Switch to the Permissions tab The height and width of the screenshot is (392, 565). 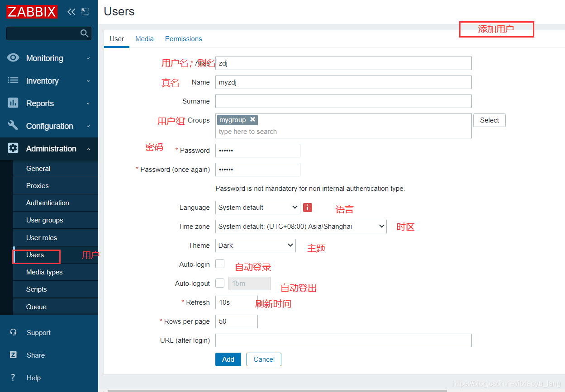pos(183,39)
